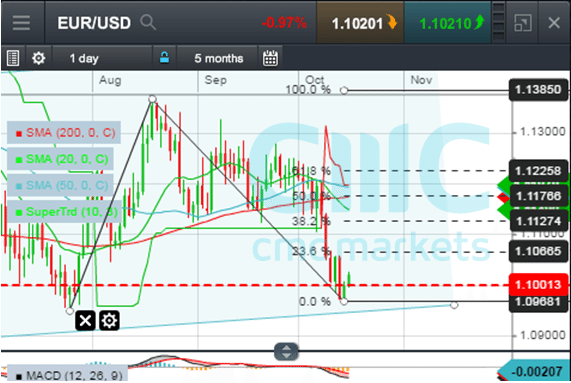Open drawing settings gear near Fibonacci

click(109, 320)
